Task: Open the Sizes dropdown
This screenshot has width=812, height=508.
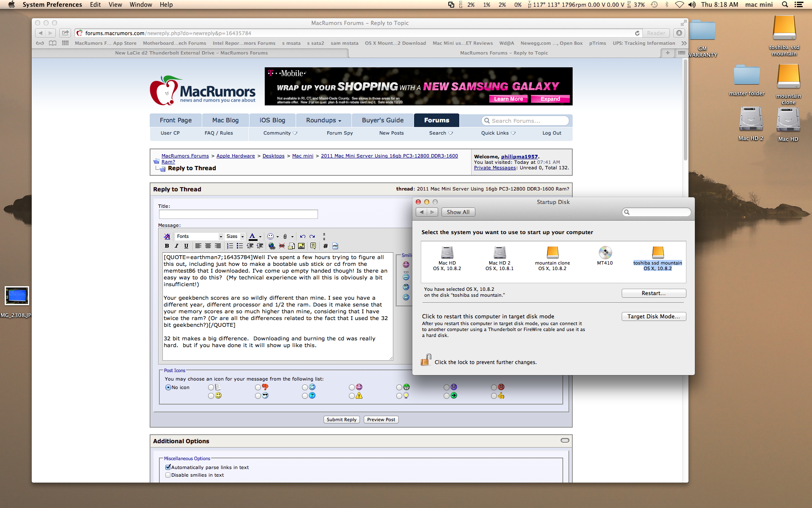Action: pos(235,237)
